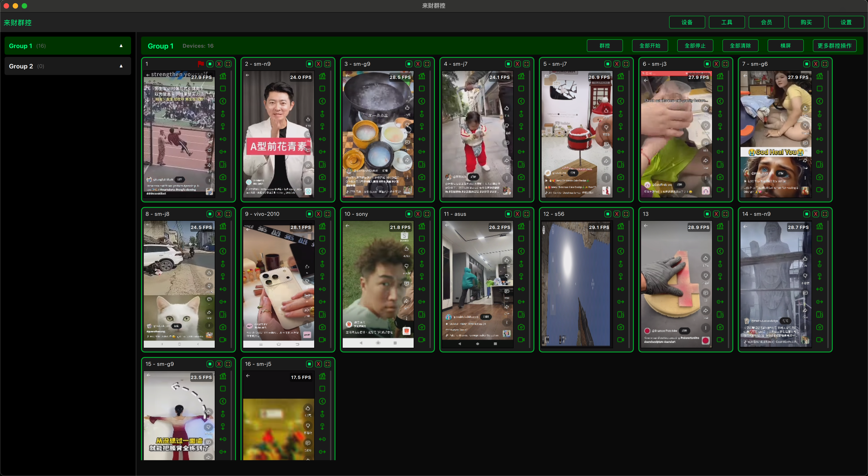Click rotate-screen icon for device 7 - sm-g6
The width and height of the screenshot is (868, 476).
click(819, 165)
